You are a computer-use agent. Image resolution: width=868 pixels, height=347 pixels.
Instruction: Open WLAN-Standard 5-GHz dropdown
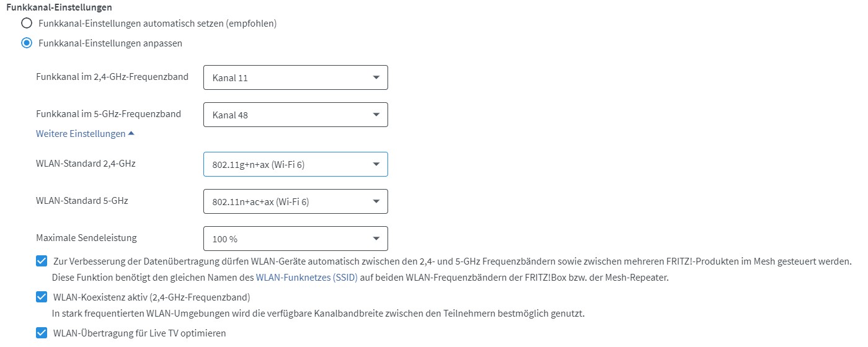coord(295,201)
